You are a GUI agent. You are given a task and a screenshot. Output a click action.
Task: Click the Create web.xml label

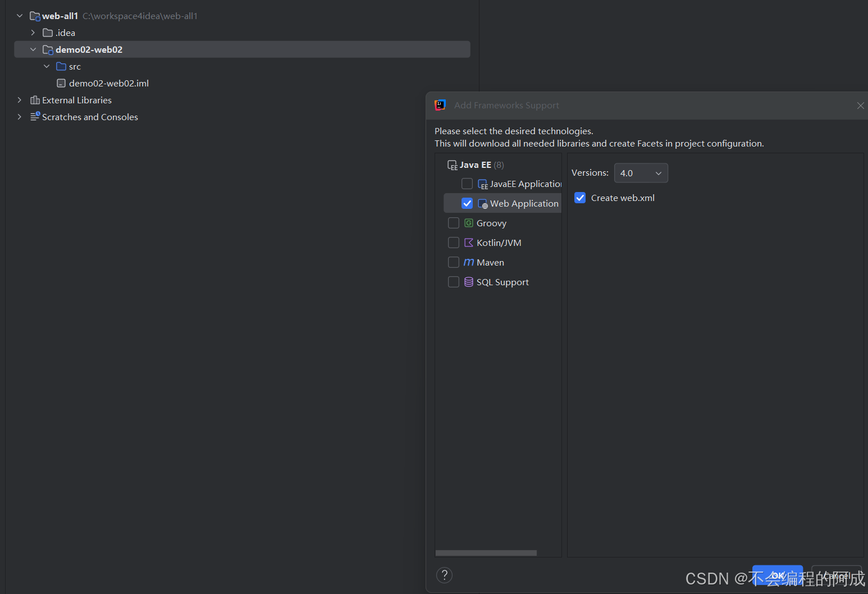coord(623,198)
